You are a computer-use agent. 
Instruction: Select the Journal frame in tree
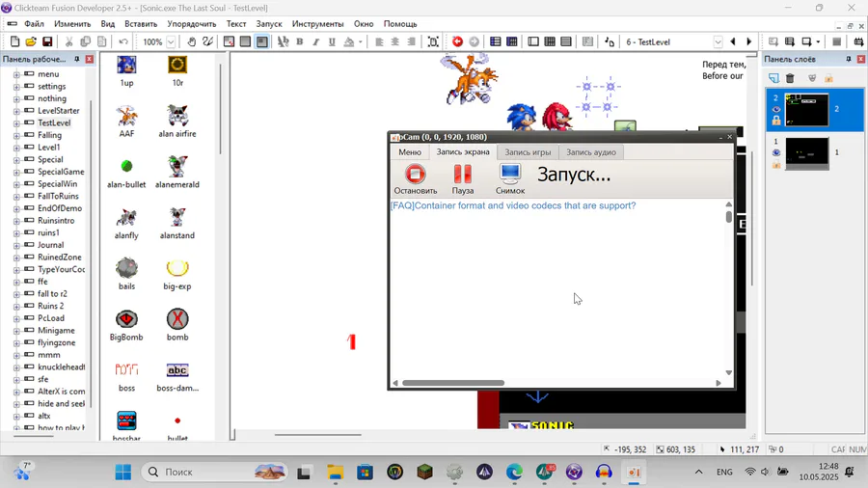[x=50, y=245]
